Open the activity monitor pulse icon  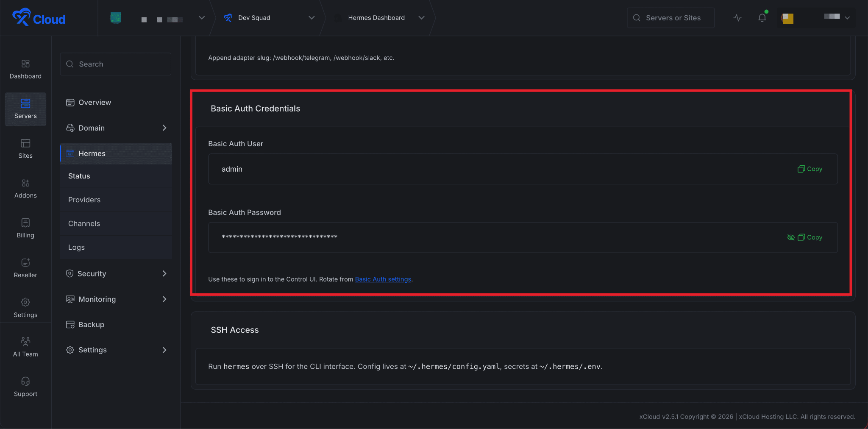737,18
